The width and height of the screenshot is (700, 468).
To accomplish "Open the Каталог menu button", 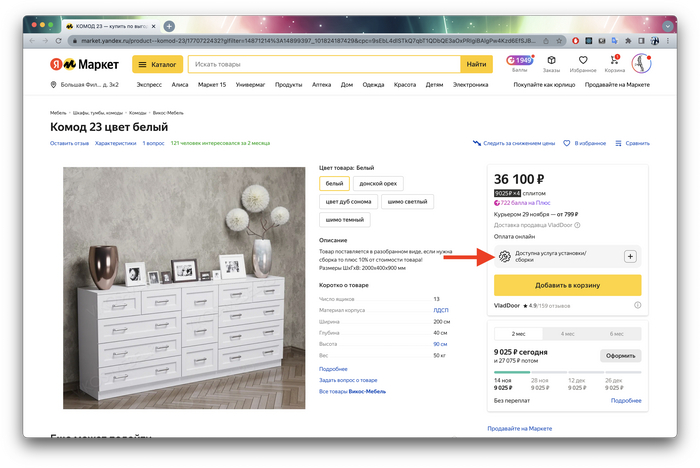I will point(157,64).
